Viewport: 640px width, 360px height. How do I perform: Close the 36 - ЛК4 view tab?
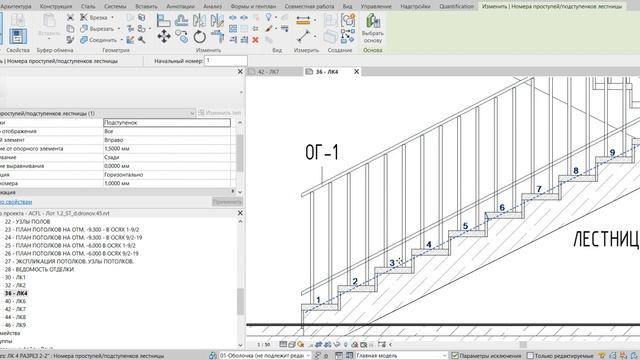point(356,71)
